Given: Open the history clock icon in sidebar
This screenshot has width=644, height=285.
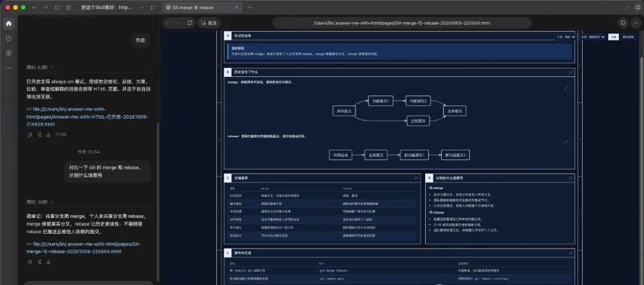Looking at the screenshot, I should pos(8,38).
